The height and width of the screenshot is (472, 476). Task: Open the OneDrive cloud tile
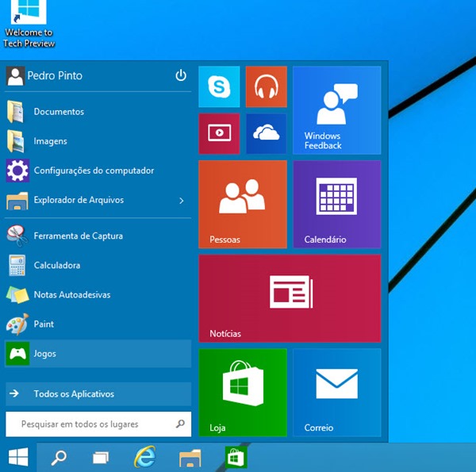(267, 133)
